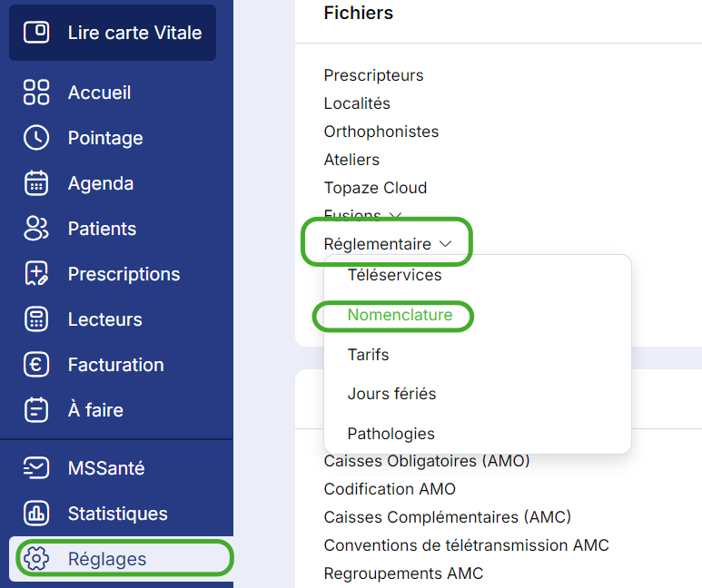Click the Prescriptions document icon
The height and width of the screenshot is (588, 702).
[x=36, y=273]
